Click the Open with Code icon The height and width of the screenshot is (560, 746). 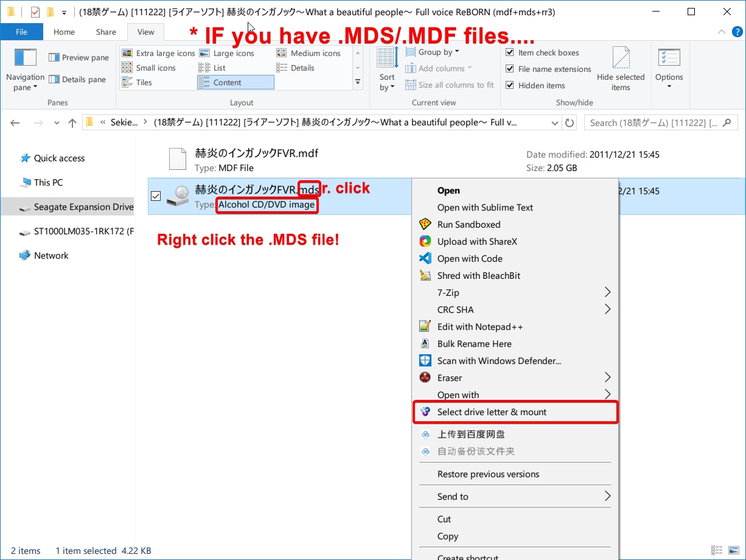tap(425, 259)
